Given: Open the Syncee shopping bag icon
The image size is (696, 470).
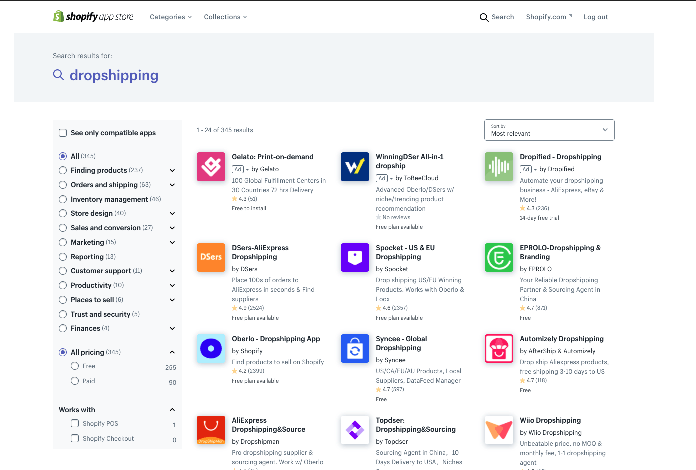Looking at the screenshot, I should (355, 348).
